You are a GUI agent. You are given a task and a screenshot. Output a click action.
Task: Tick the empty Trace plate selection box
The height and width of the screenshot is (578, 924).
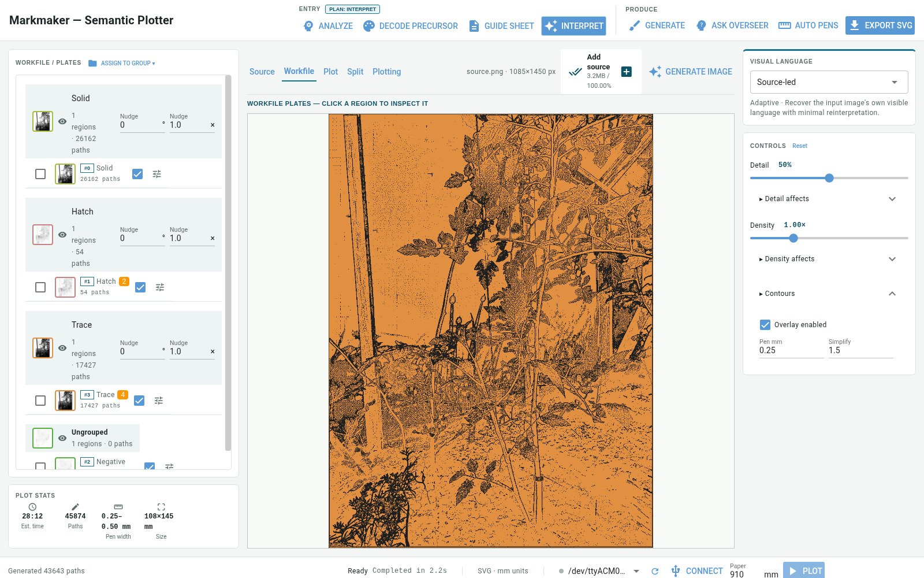coord(40,401)
